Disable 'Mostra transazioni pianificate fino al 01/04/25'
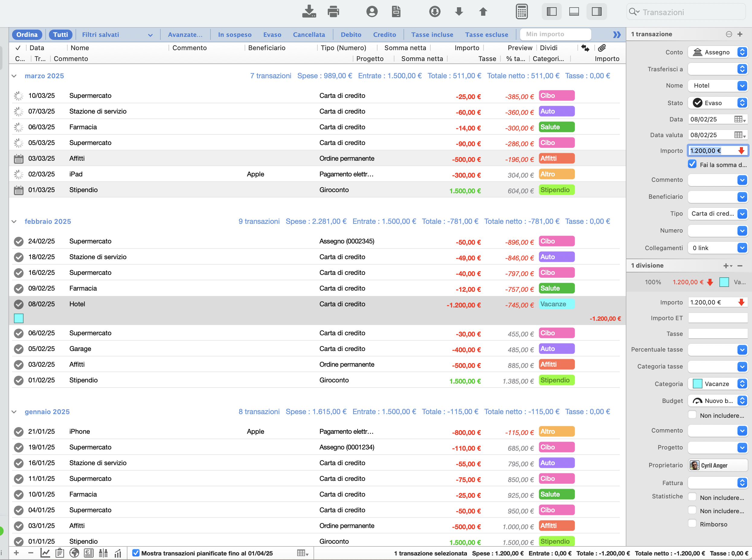 136,553
